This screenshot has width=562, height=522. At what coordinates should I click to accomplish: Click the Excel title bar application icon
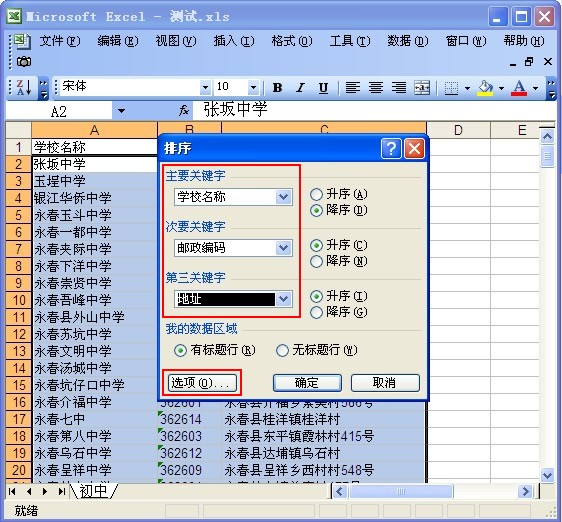[14, 16]
